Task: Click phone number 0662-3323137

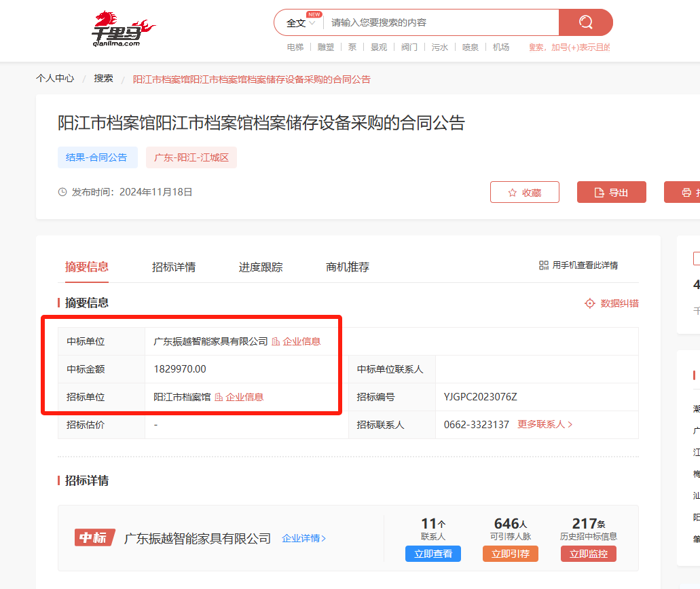Action: [477, 425]
